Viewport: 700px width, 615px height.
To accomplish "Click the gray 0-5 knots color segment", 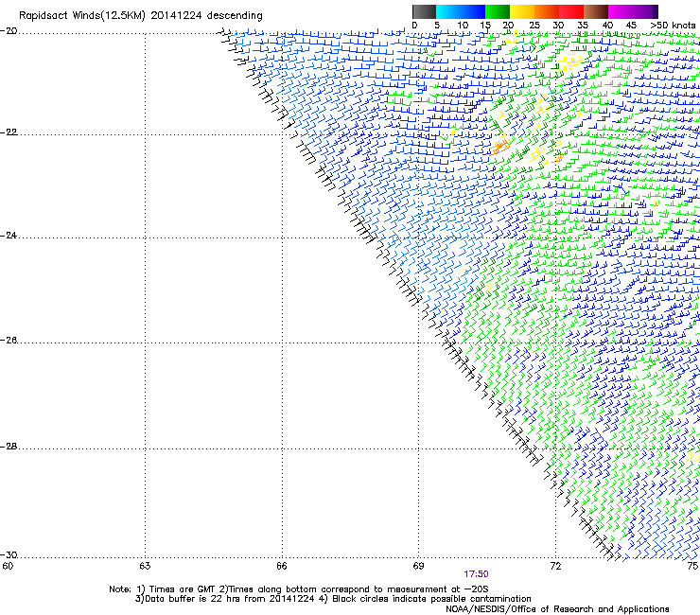I will point(424,11).
